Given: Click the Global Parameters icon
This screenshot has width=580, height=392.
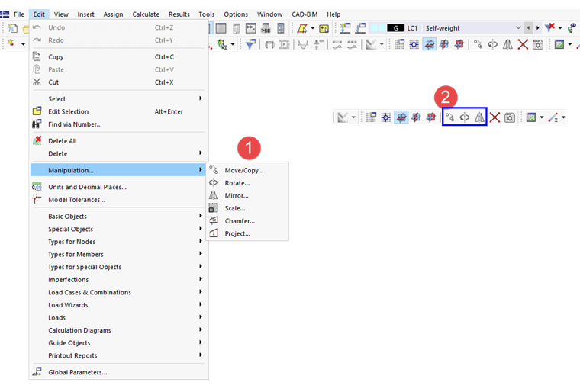Looking at the screenshot, I should (37, 371).
